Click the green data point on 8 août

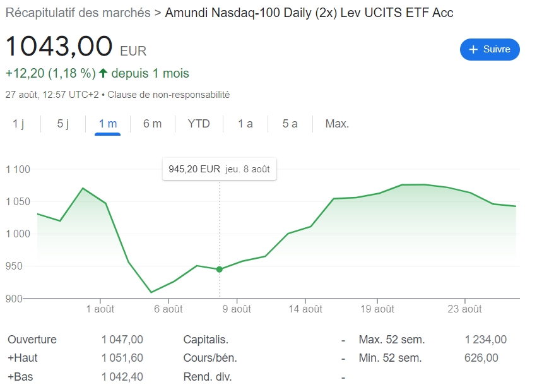click(x=220, y=270)
